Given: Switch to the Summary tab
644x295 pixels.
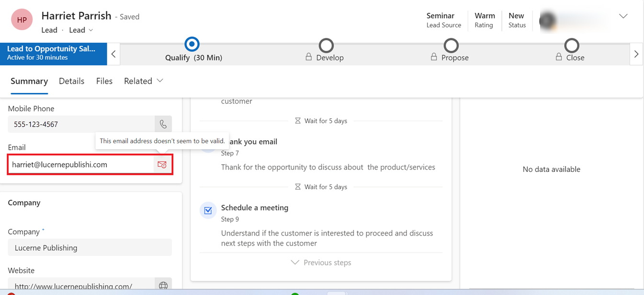Looking at the screenshot, I should click(29, 81).
